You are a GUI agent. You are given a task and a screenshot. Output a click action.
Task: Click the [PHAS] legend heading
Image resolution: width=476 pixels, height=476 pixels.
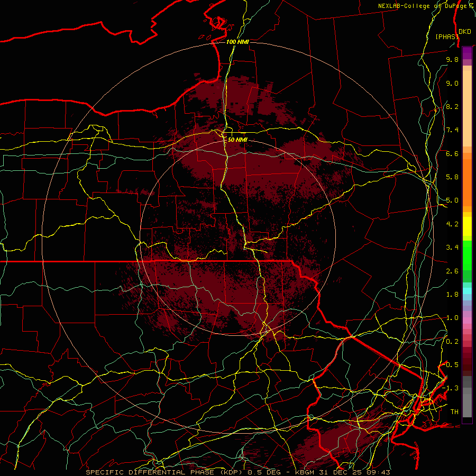pos(447,36)
